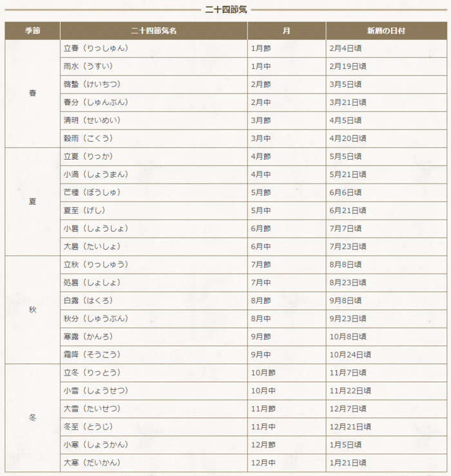Select the 夏 season cell

pyautogui.click(x=32, y=202)
